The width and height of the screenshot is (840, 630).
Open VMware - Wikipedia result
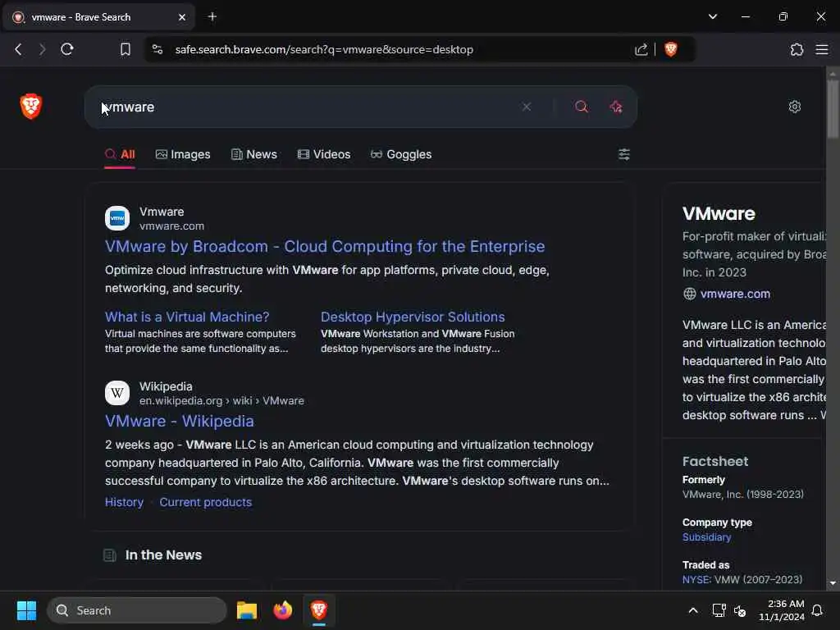pyautogui.click(x=180, y=421)
